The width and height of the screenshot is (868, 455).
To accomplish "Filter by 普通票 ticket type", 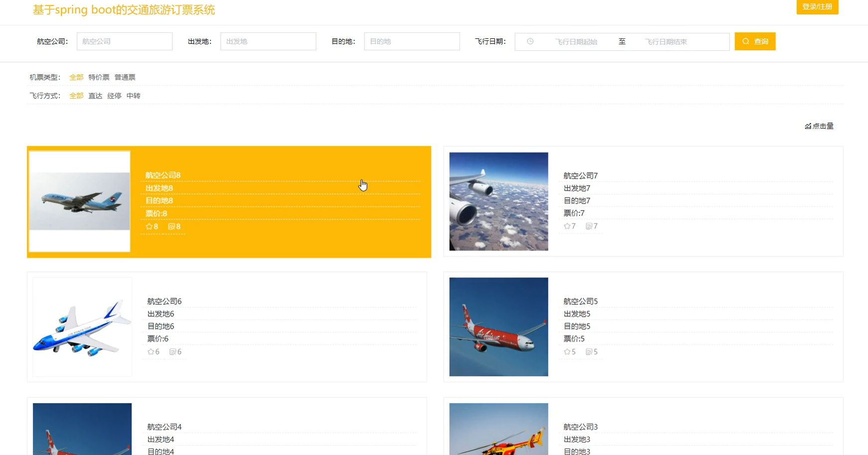I will [125, 77].
